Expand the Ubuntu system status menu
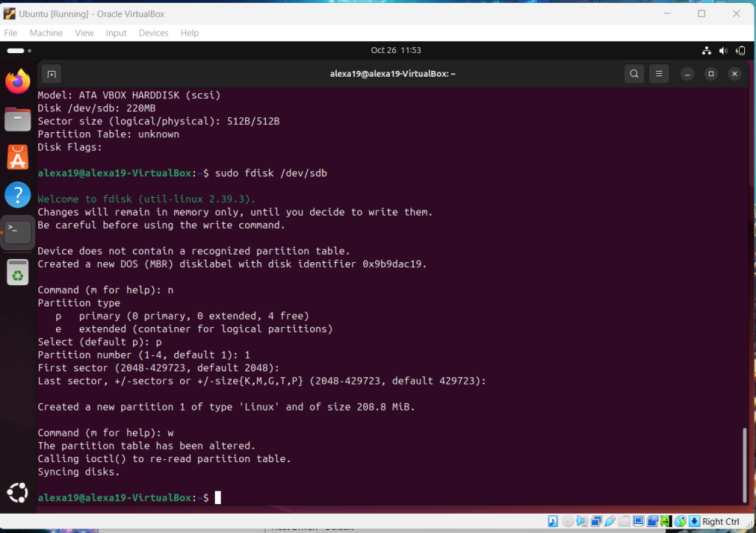756x533 pixels. (723, 50)
